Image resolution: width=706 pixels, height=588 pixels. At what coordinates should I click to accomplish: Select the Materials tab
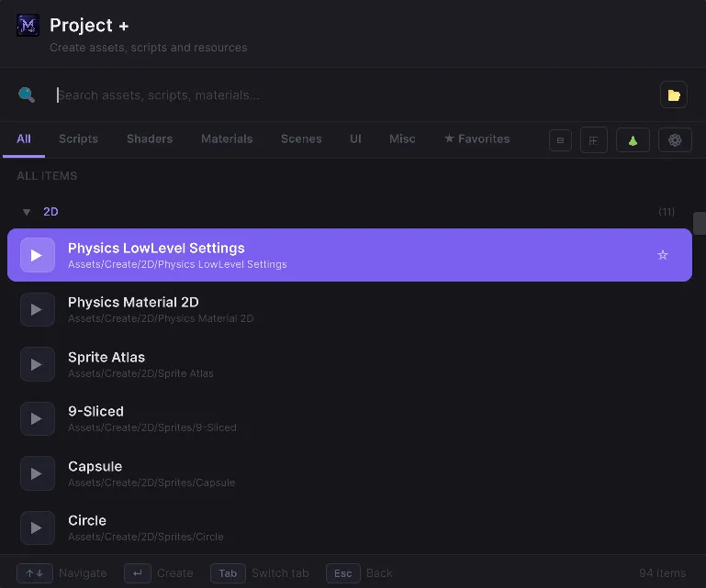click(x=227, y=139)
